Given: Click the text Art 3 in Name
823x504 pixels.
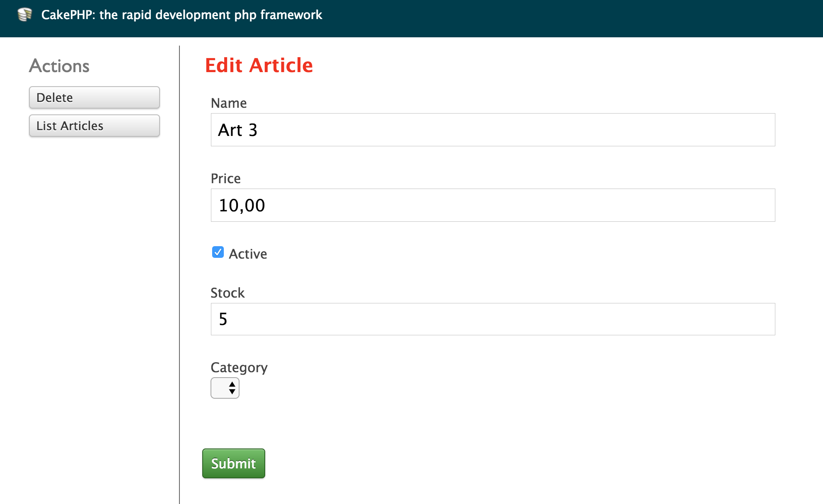Looking at the screenshot, I should [x=238, y=130].
